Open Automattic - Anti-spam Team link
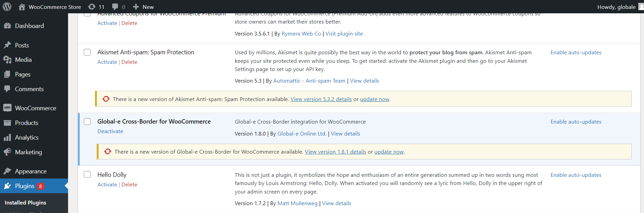The image size is (644, 213). (x=309, y=81)
